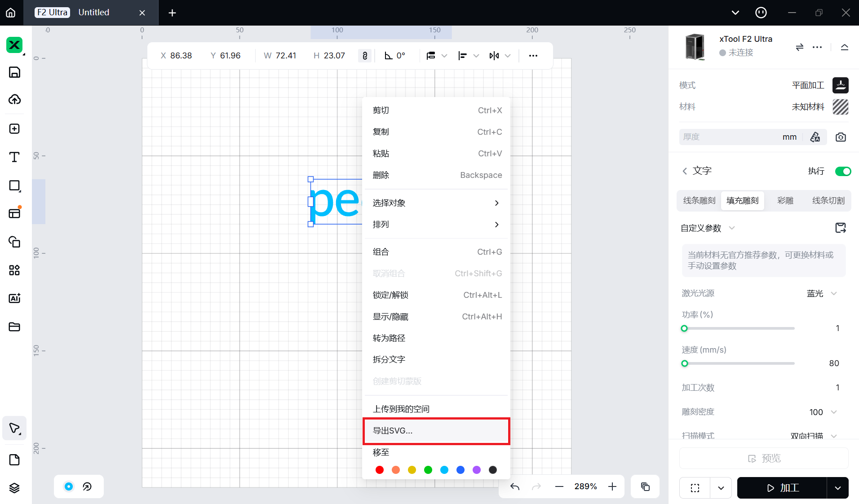Click the Save icon in sidebar

click(14, 72)
